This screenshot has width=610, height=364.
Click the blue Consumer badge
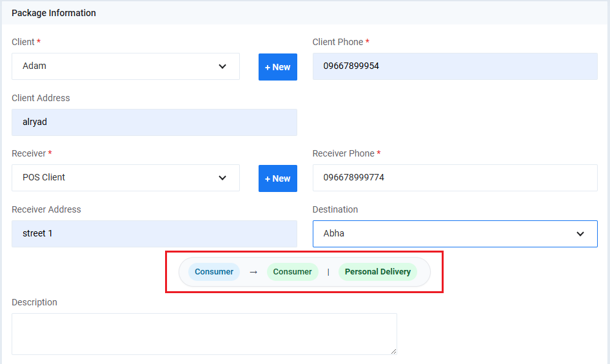click(214, 272)
